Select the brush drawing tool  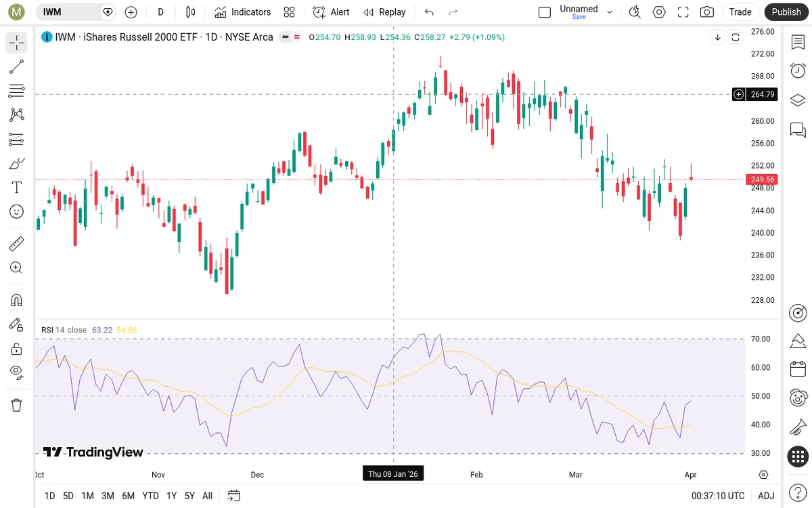(x=17, y=163)
